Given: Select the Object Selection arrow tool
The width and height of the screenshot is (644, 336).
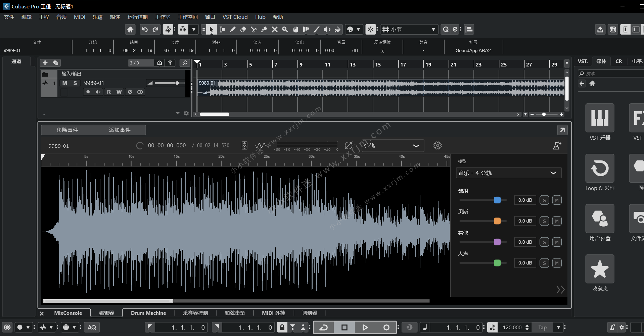Looking at the screenshot, I should point(211,30).
